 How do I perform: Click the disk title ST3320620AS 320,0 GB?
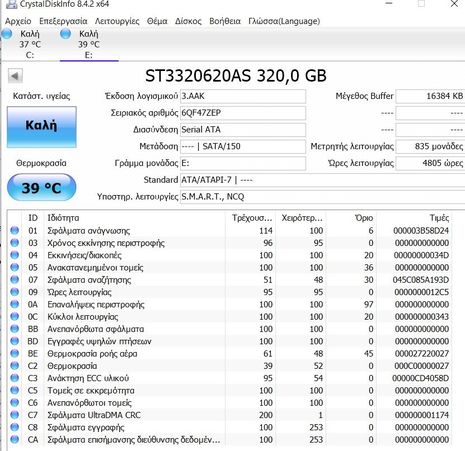point(236,76)
